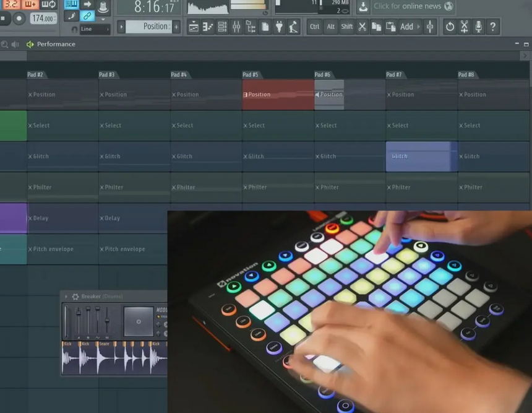
Task: Open undo history with circular arrow icon
Action: tap(450, 27)
